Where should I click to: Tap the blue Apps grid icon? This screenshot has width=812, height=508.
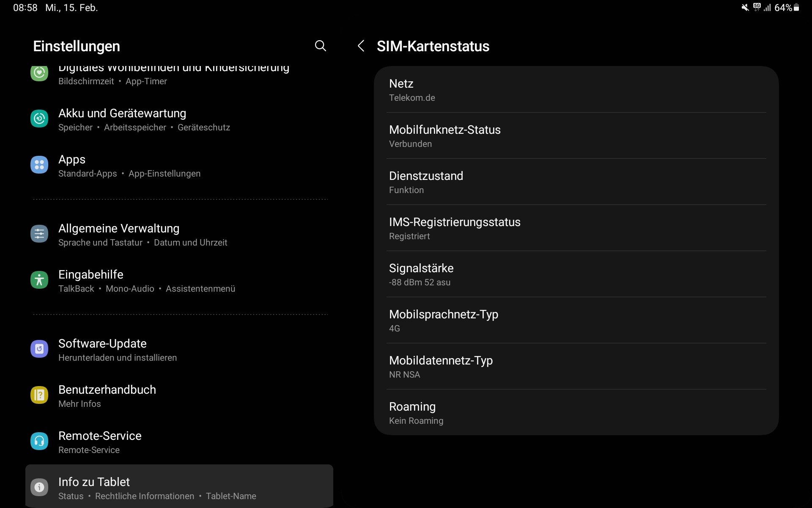(39, 165)
